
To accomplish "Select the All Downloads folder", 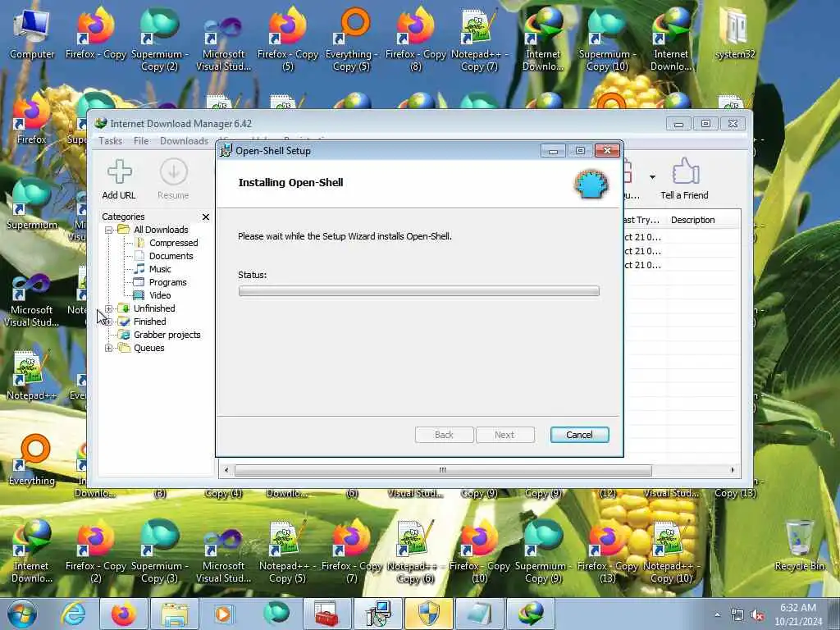I will point(161,230).
